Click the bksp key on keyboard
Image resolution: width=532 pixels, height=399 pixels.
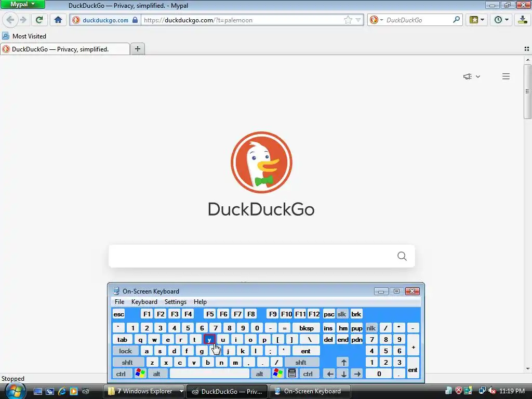pos(306,328)
